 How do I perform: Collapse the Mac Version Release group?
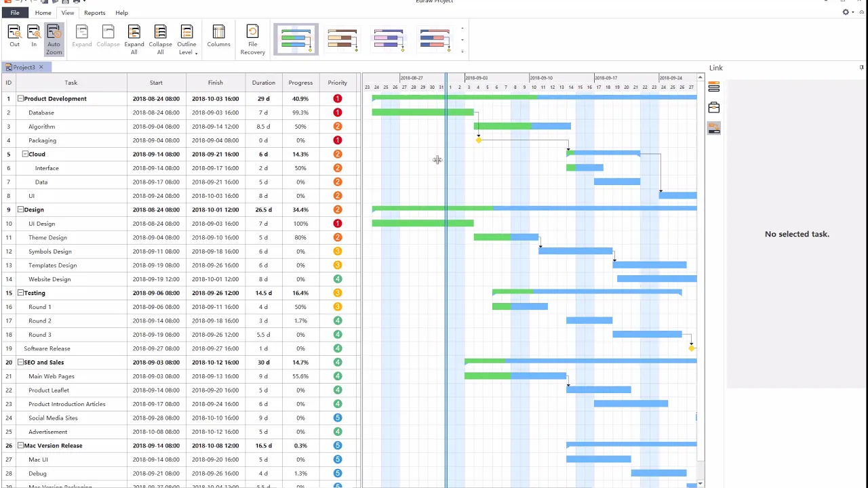click(20, 445)
